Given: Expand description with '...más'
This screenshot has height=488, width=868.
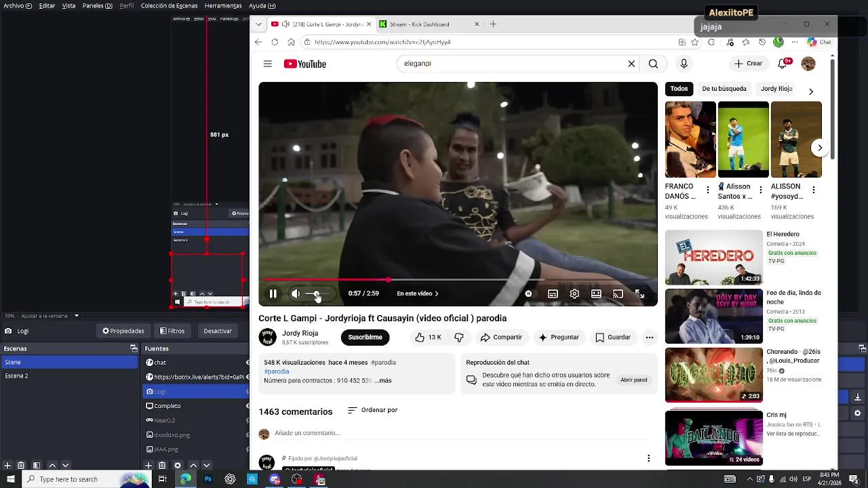Looking at the screenshot, I should (383, 381).
